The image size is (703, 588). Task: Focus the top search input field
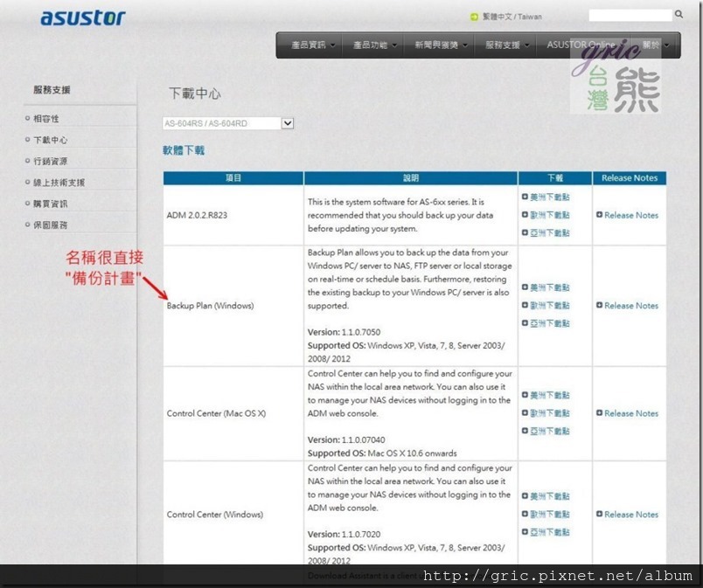(x=630, y=15)
